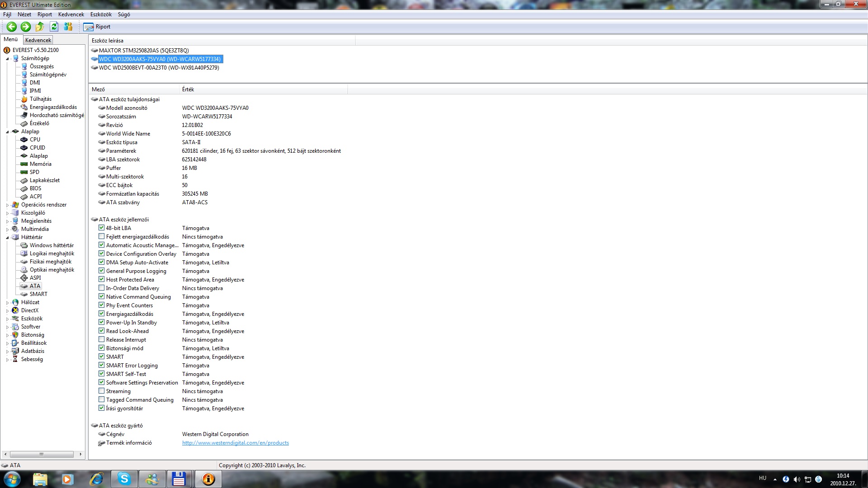Toggle Streaming checkbox
Screen dimensions: 868x488
tap(102, 391)
